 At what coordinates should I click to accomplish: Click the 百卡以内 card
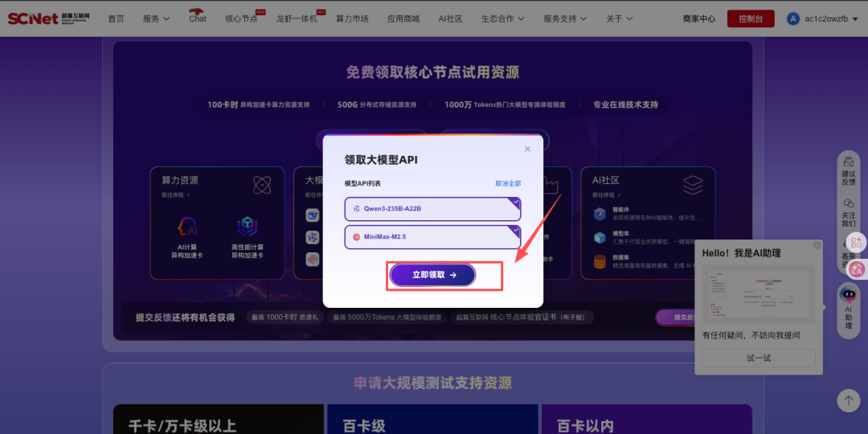click(x=646, y=419)
